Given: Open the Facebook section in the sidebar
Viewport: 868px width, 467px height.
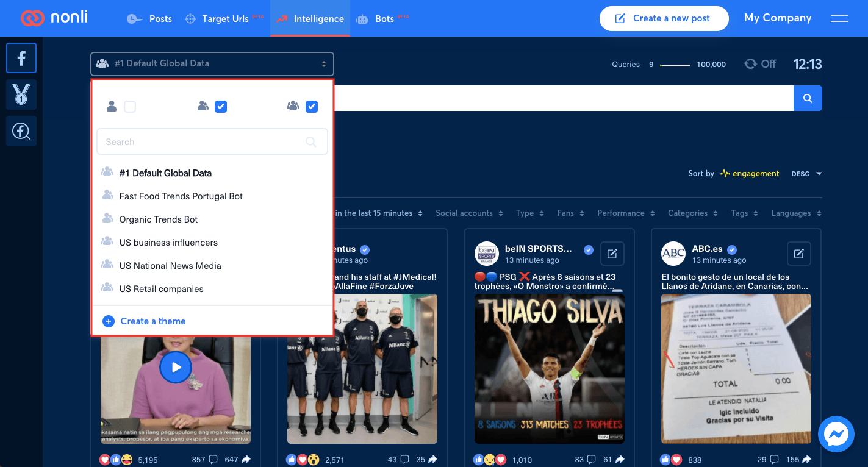Looking at the screenshot, I should tap(21, 58).
